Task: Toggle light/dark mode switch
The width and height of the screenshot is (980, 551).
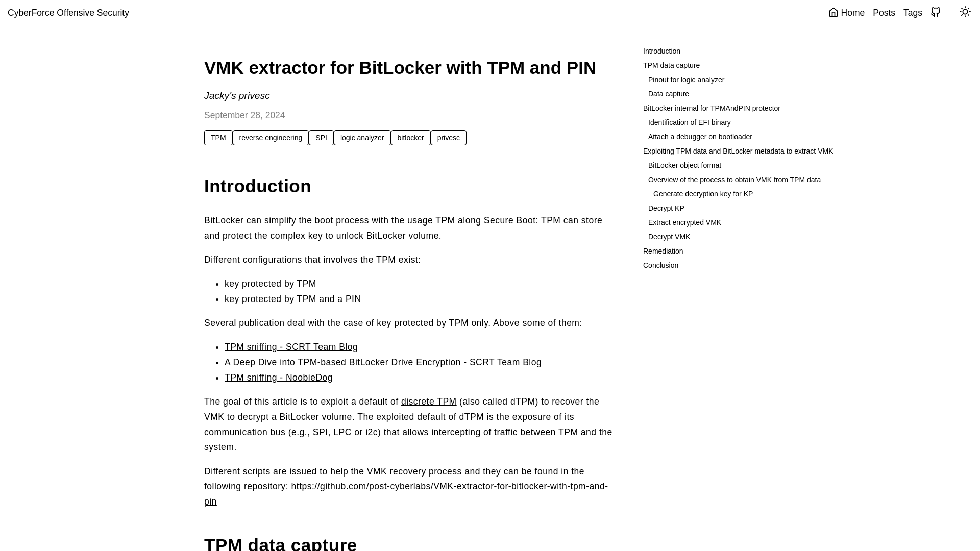Action: pos(965,12)
